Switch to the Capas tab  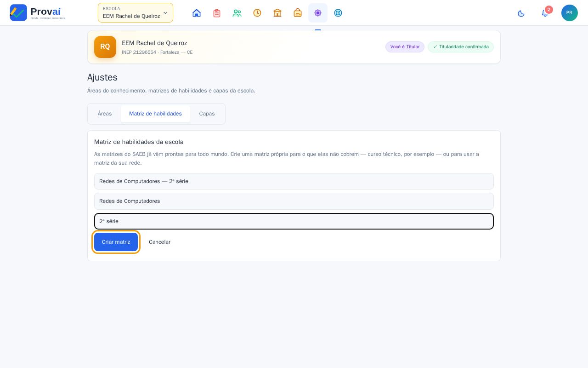pos(207,114)
